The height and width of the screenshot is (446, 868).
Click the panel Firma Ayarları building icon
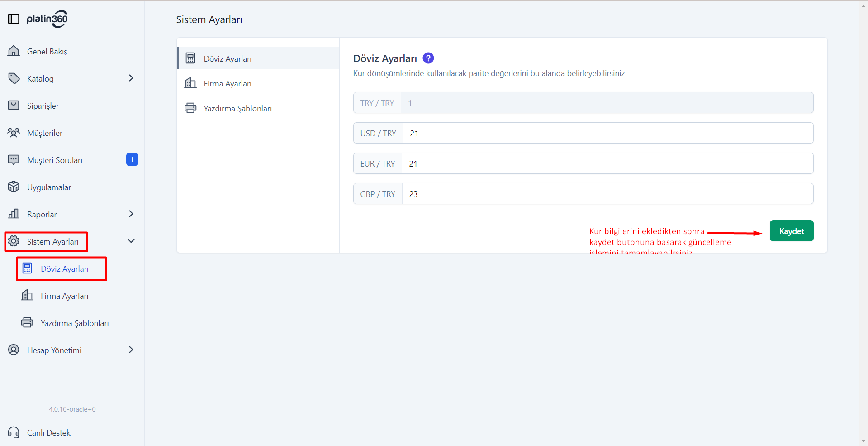(190, 83)
